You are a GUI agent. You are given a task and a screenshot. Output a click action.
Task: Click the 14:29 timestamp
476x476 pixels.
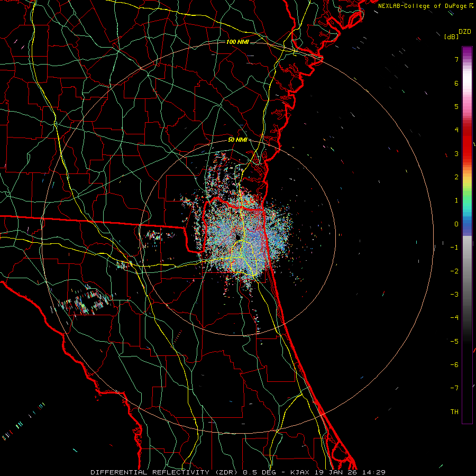click(374, 472)
